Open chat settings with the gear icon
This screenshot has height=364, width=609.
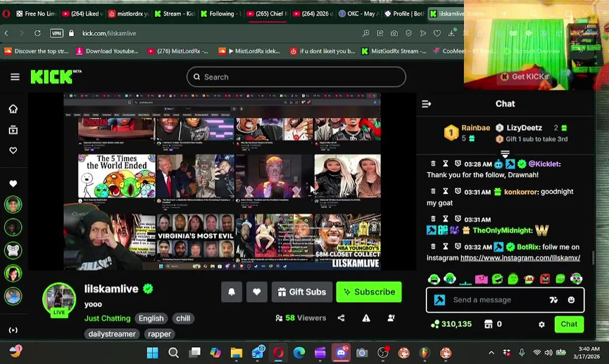point(542,325)
